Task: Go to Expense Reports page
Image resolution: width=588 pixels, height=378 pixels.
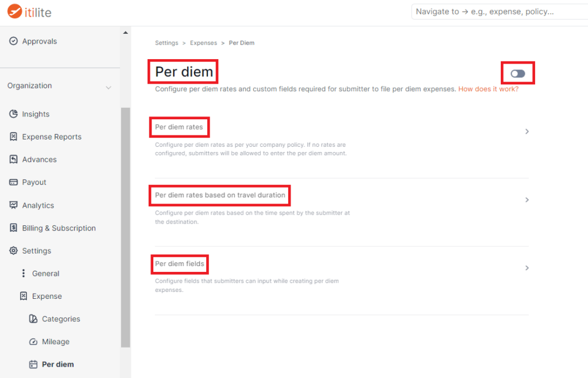Action: [x=52, y=137]
